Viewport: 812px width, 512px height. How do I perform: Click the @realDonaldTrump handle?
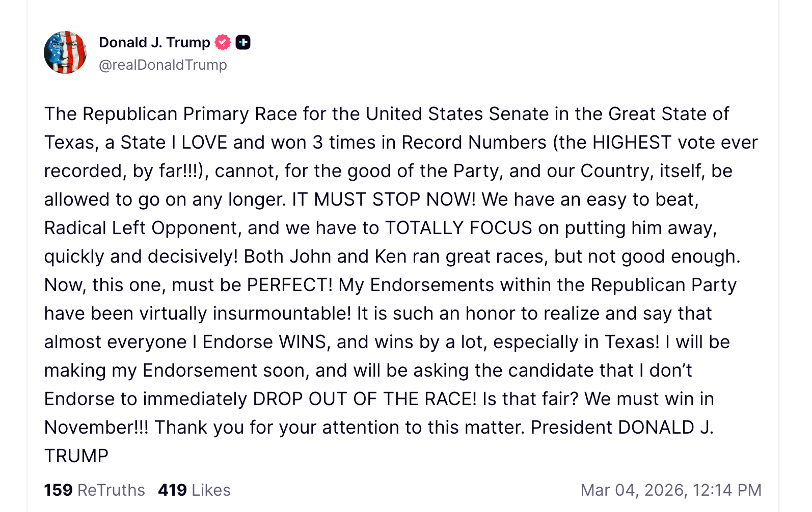pos(163,65)
